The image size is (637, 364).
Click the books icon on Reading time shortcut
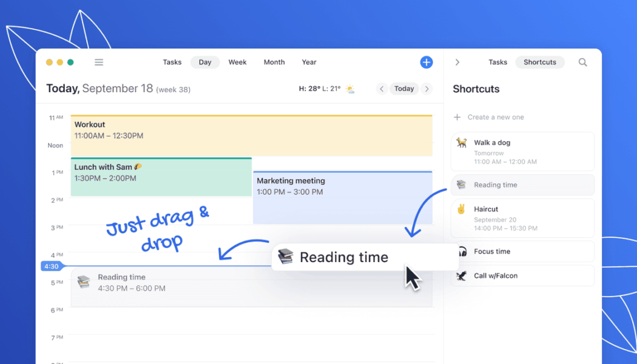click(462, 184)
